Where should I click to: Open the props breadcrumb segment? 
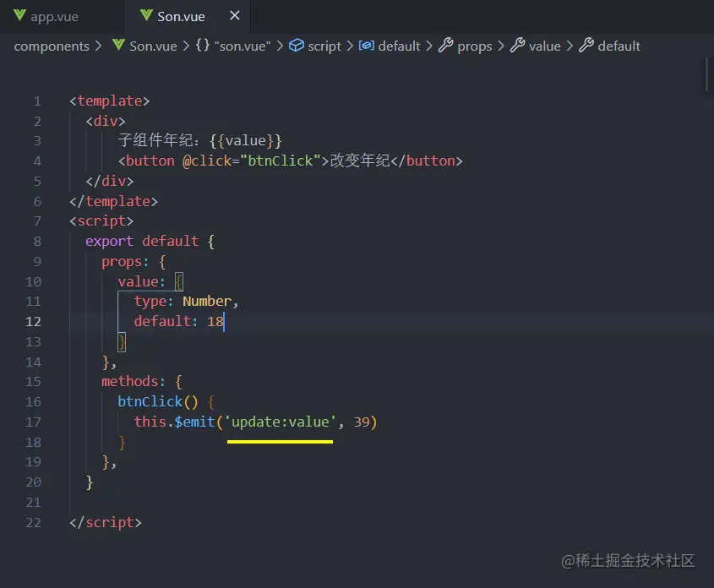(x=475, y=46)
